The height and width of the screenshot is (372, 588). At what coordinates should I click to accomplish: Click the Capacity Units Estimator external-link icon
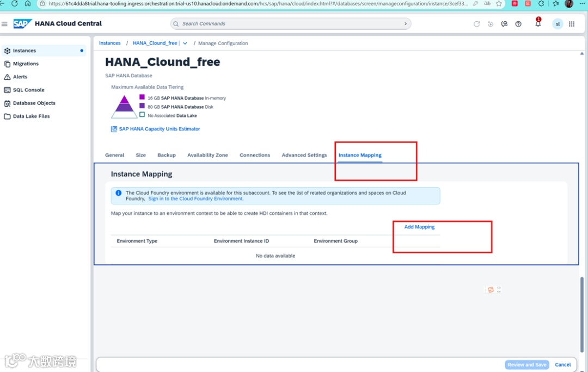pos(114,129)
